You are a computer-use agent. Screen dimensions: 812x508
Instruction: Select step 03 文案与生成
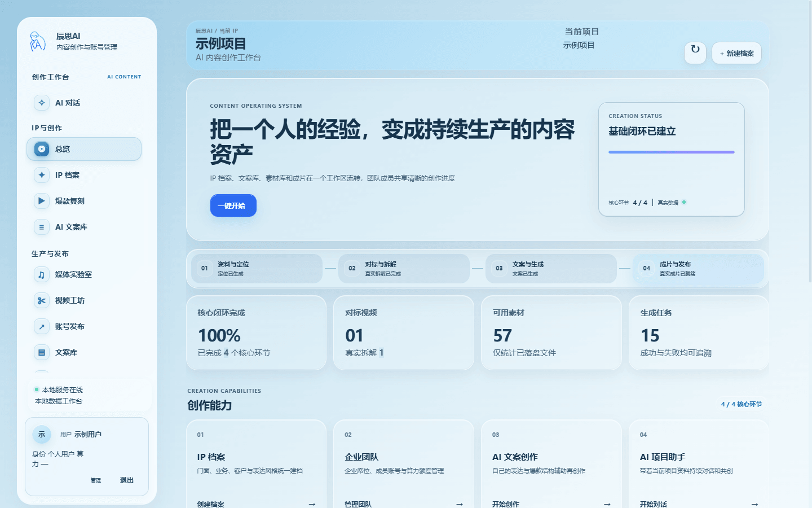click(x=551, y=269)
